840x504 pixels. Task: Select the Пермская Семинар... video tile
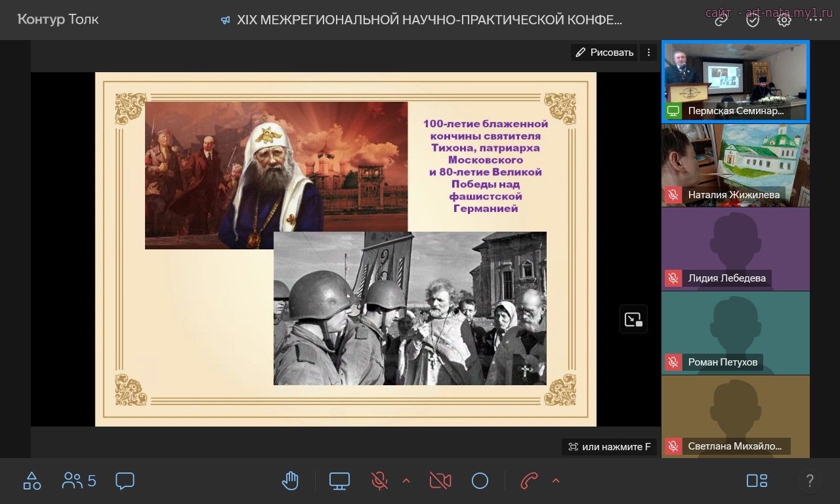click(x=736, y=81)
